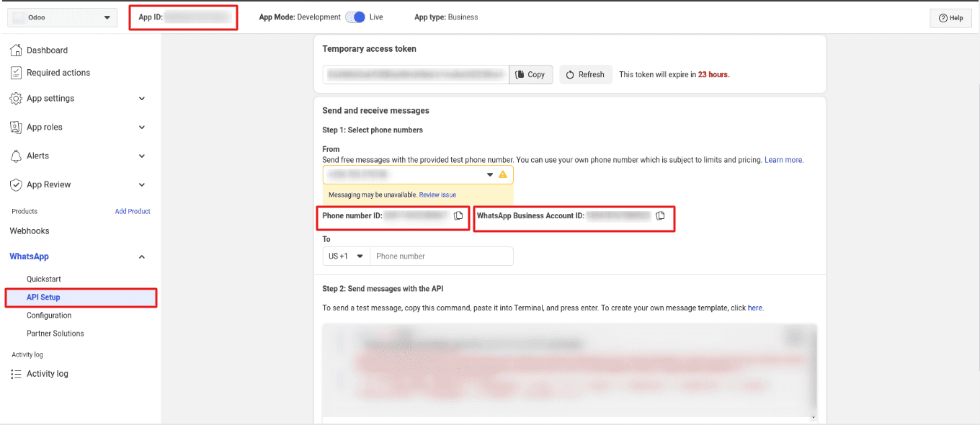This screenshot has height=425, width=980.
Task: Click the warning triangle in From field
Action: pyautogui.click(x=503, y=174)
